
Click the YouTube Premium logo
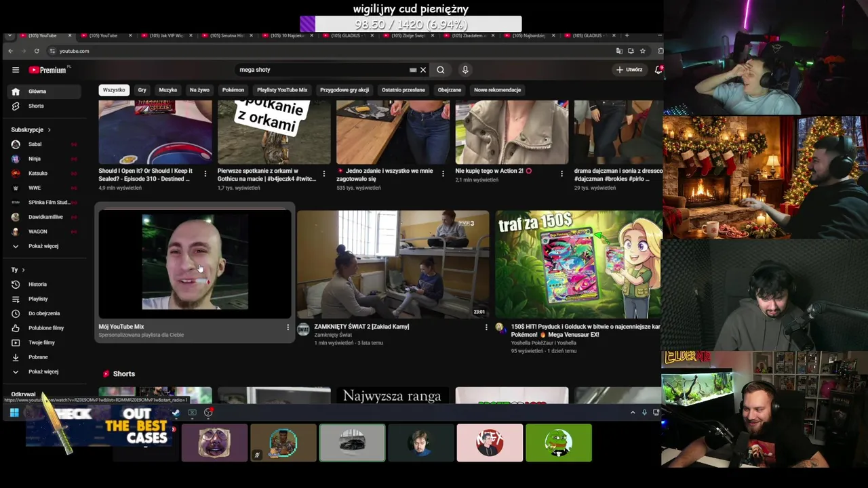(48, 70)
